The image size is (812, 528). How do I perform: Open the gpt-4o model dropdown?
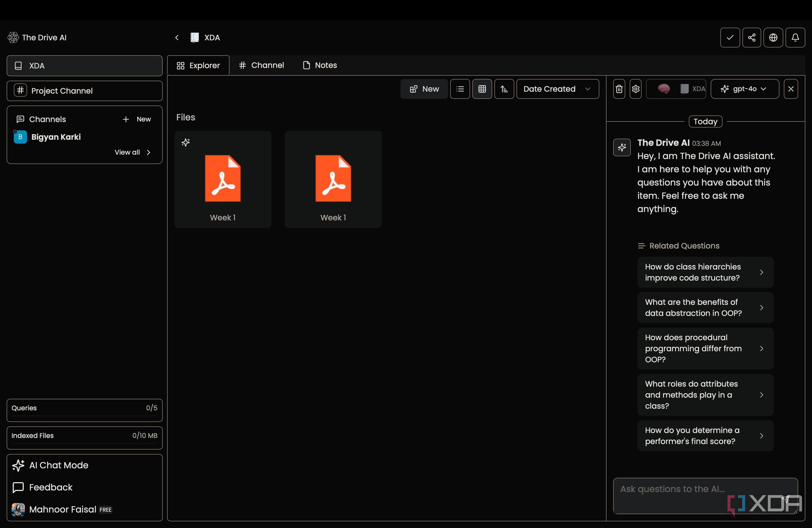click(745, 89)
